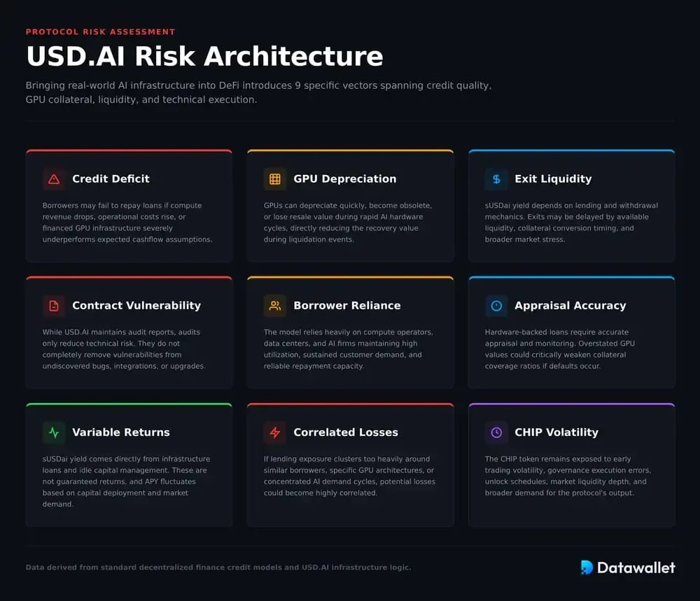700x601 pixels.
Task: Click the CHIP Volatility clock icon
Action: click(x=496, y=432)
